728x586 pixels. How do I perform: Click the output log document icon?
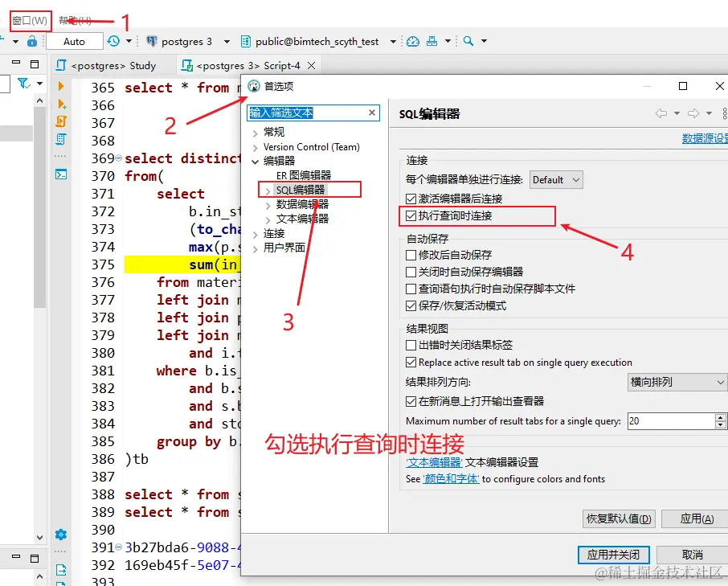61,570
